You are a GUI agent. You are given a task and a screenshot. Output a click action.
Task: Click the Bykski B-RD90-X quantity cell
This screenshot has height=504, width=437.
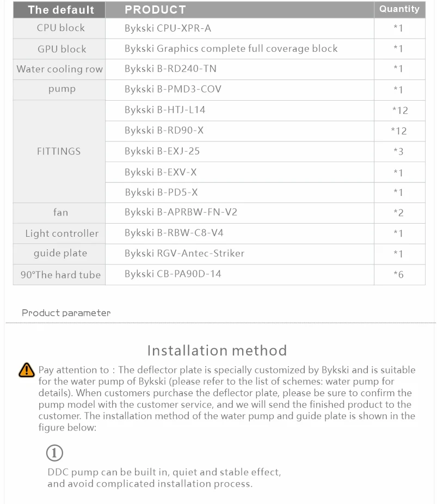tap(399, 131)
